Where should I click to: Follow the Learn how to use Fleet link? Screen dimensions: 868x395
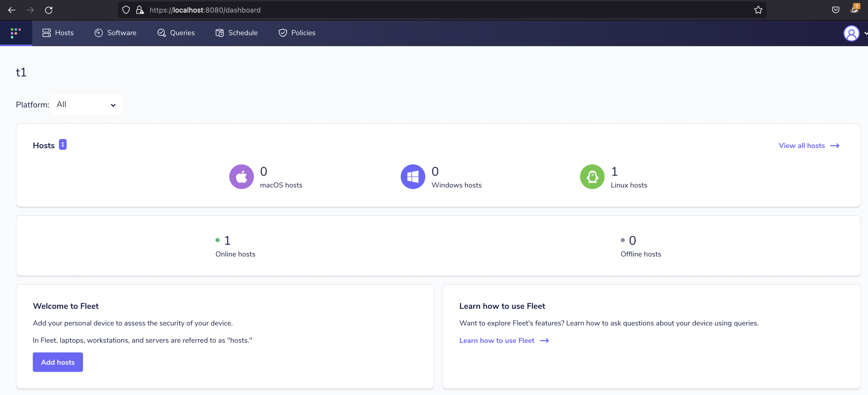504,341
